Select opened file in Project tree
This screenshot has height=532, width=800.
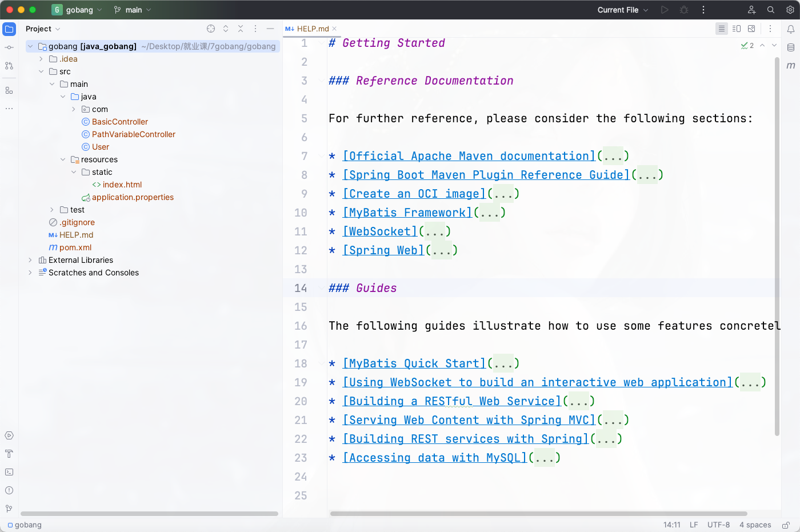click(211, 29)
